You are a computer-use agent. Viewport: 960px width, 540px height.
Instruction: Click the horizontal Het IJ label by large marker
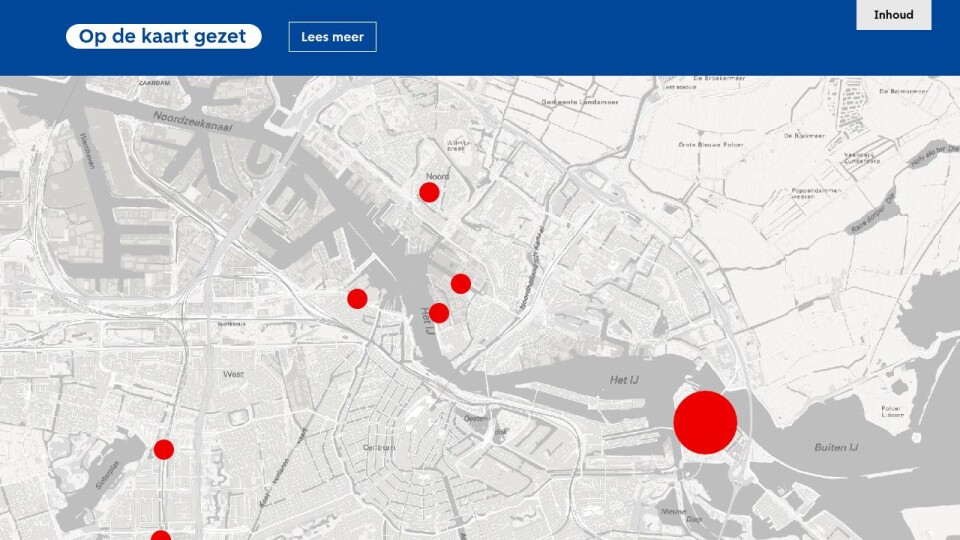tap(625, 380)
